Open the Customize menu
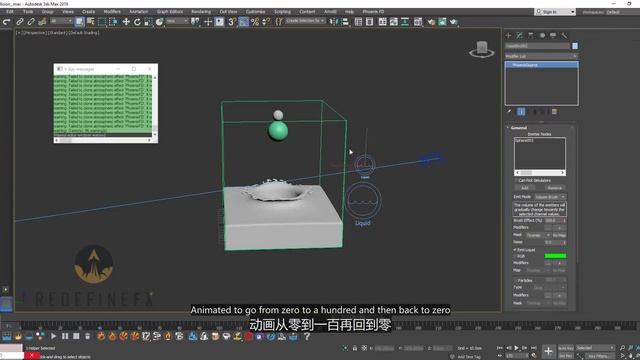 pyautogui.click(x=256, y=12)
